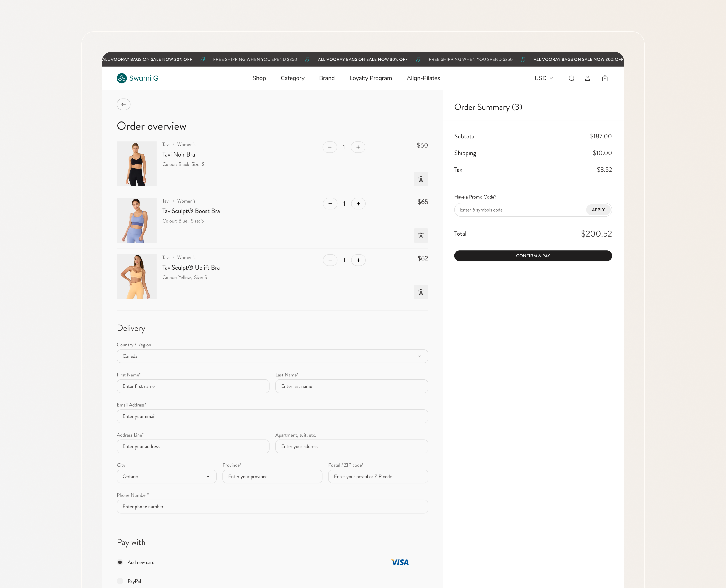The image size is (726, 588).
Task: Click the TaviSculpt Uplift Bra product name
Action: click(191, 268)
